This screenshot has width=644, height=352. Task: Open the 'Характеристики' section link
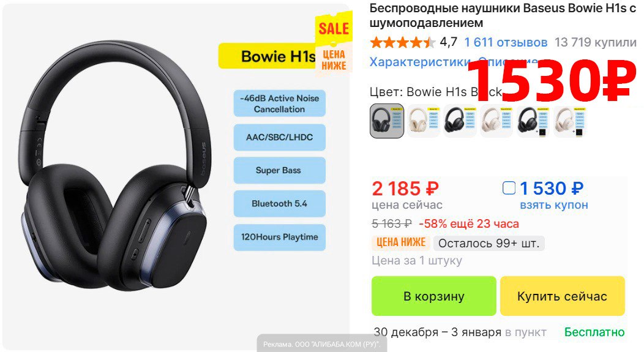[x=420, y=62]
